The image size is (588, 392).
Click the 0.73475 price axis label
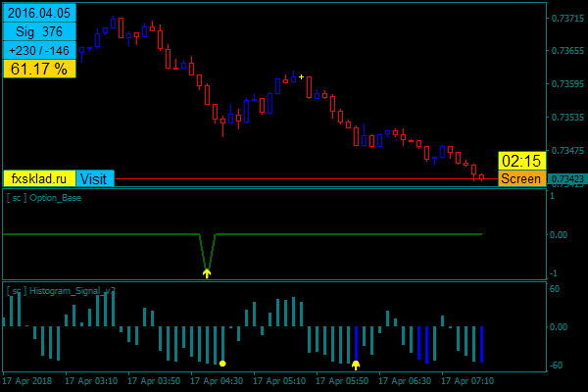click(567, 150)
